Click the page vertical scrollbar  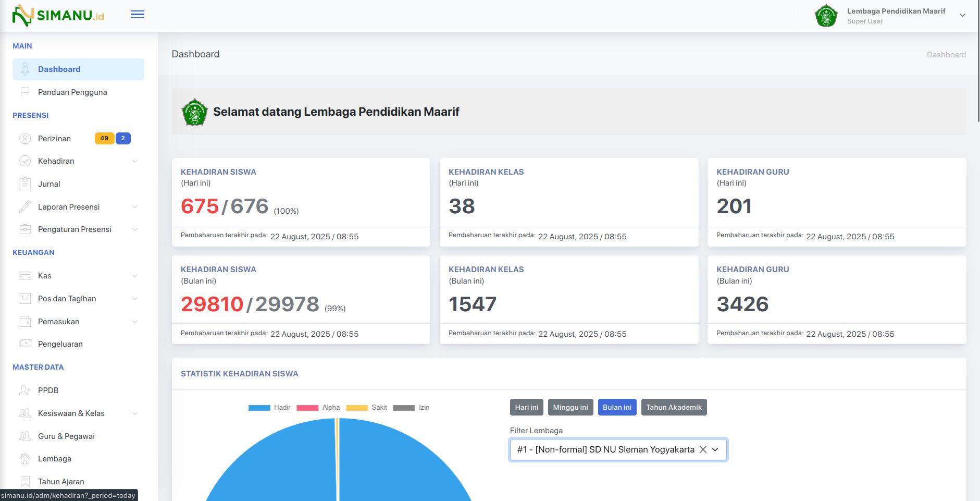[x=978, y=62]
